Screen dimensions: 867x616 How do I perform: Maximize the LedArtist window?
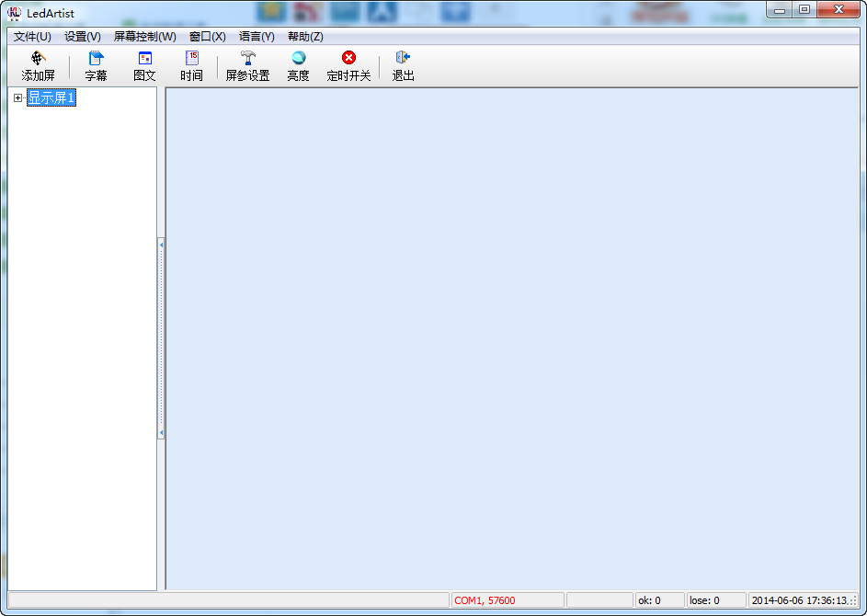[x=804, y=9]
